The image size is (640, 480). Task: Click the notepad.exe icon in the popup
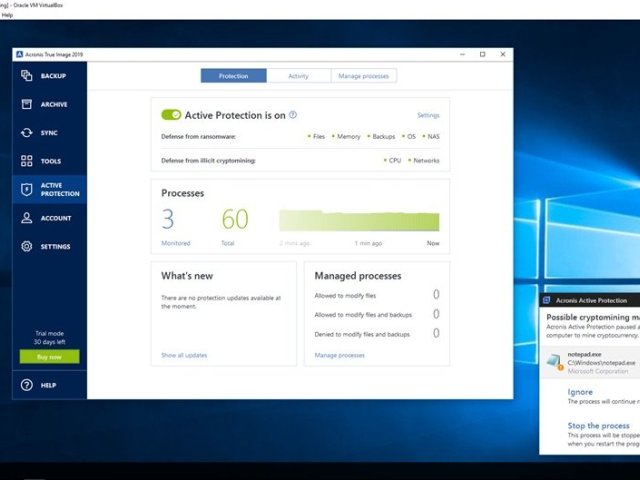click(x=555, y=362)
